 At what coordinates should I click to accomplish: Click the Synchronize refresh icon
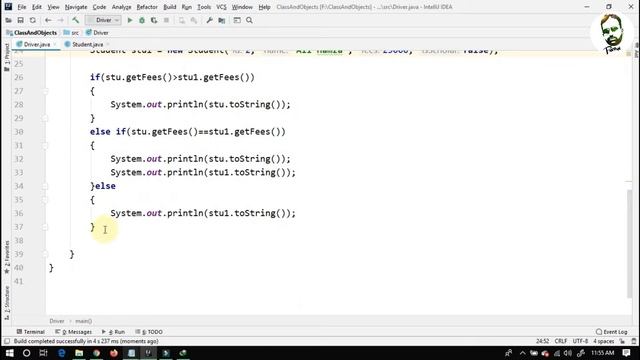point(33,20)
